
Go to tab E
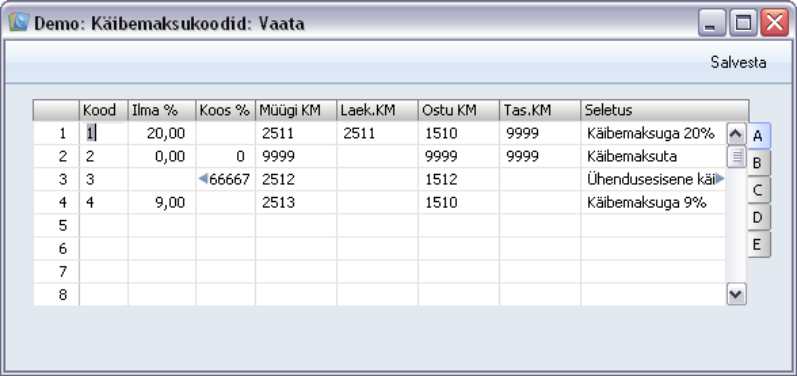pos(758,245)
